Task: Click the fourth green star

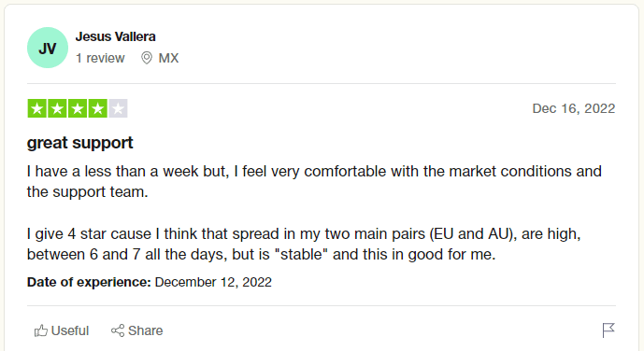Action: (x=97, y=108)
